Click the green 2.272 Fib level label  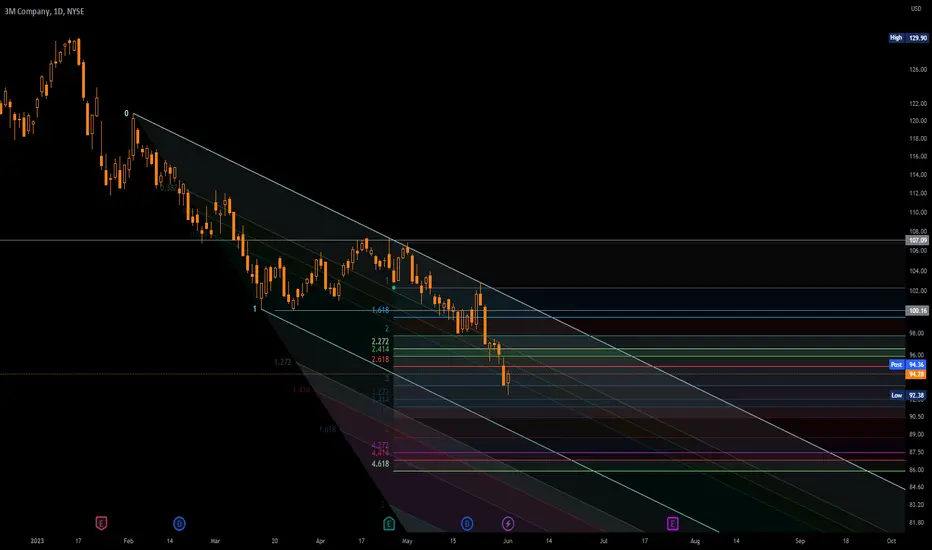[380, 341]
